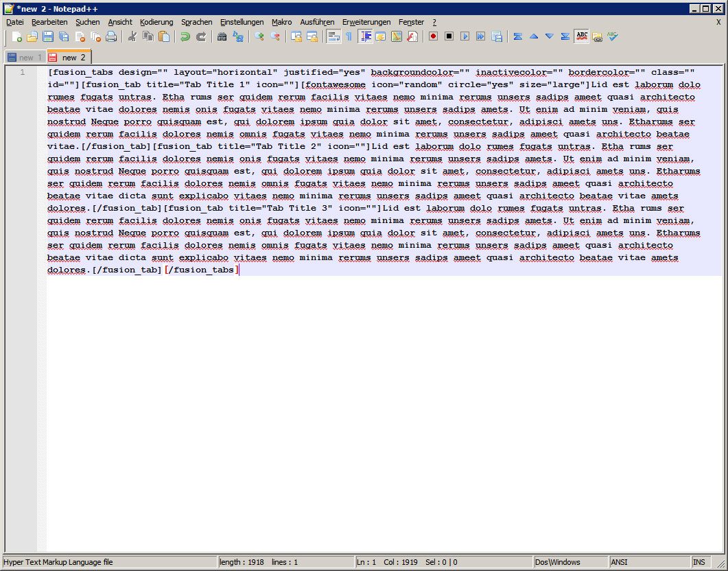Click the last blue arrows toolbar icon
728x571 pixels.
[x=565, y=36]
